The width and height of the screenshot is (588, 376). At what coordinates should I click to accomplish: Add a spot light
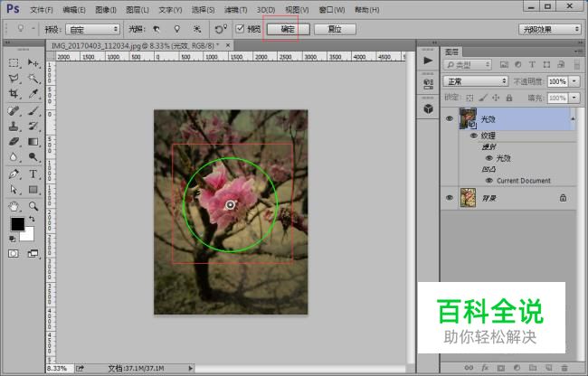point(156,29)
